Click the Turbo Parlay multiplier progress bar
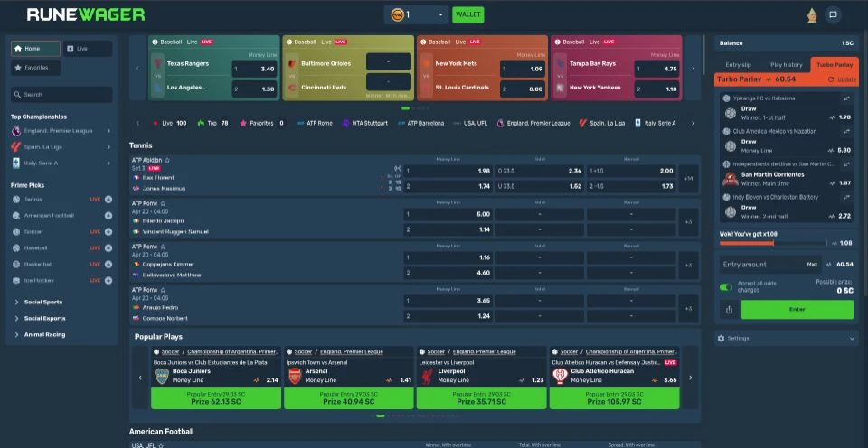868x448 pixels. tap(772, 243)
